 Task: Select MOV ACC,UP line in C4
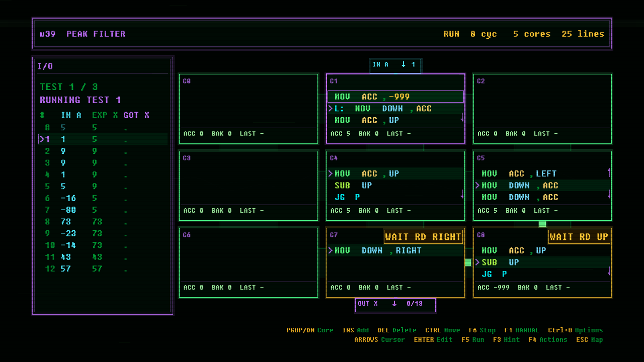pyautogui.click(x=395, y=173)
